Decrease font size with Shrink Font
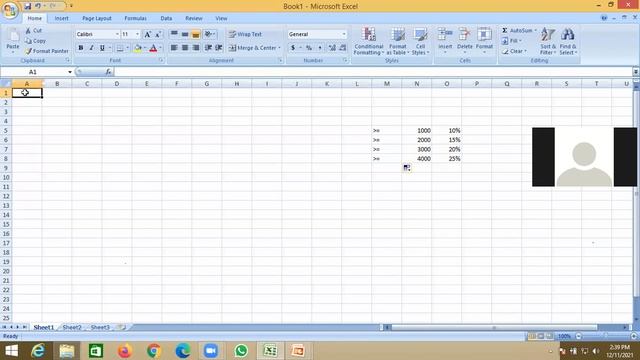This screenshot has height=360, width=640. point(158,34)
